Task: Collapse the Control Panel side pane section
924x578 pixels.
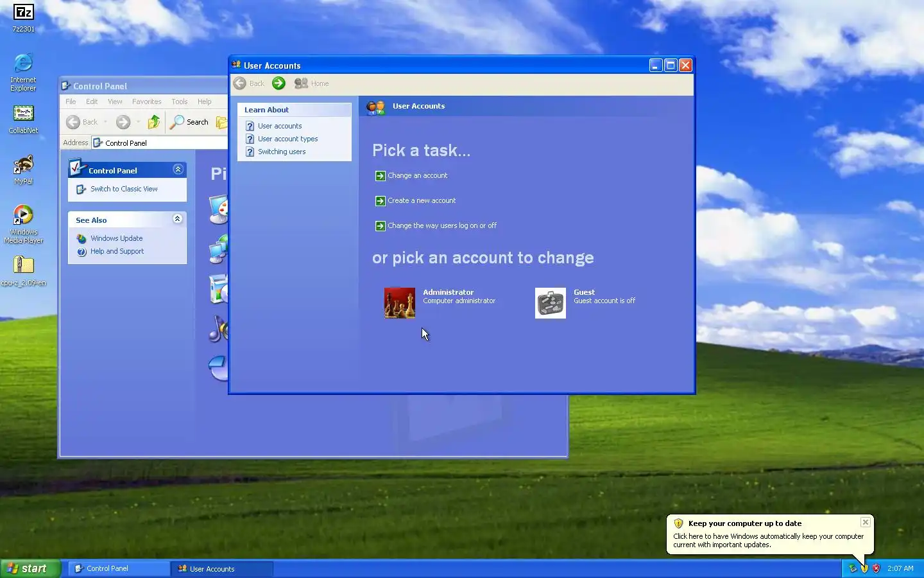Action: click(x=178, y=170)
